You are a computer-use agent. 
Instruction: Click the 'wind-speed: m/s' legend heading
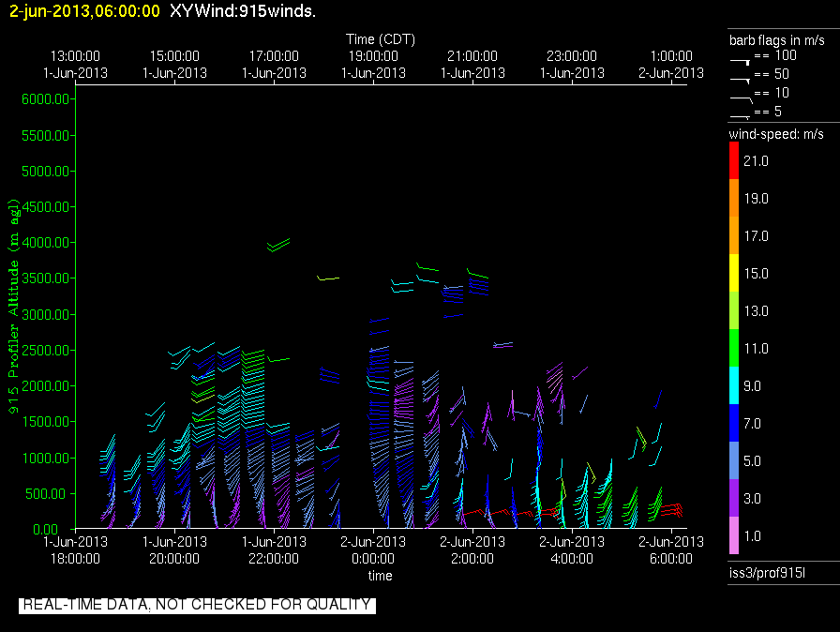coord(776,134)
